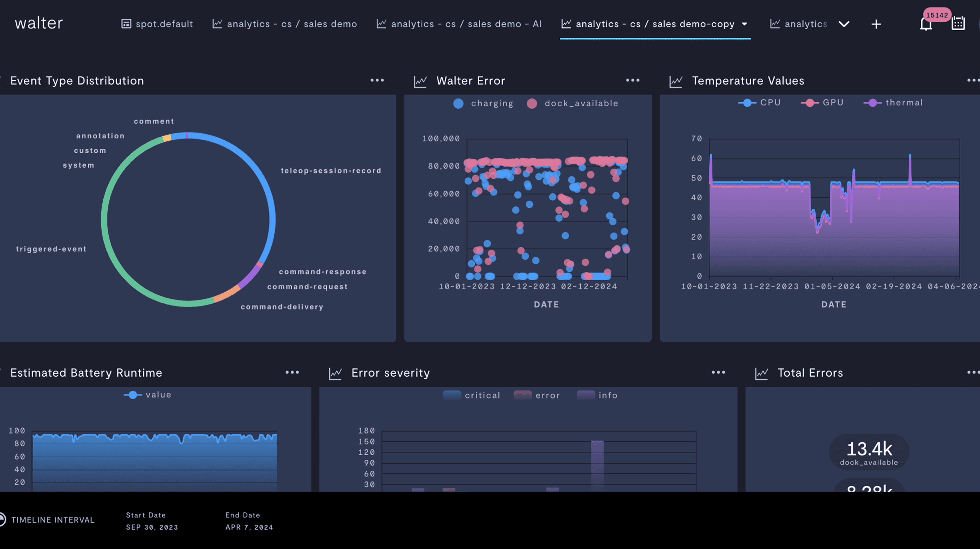Toggle the GPU series in Temperature legend
980x549 pixels.
click(x=822, y=103)
